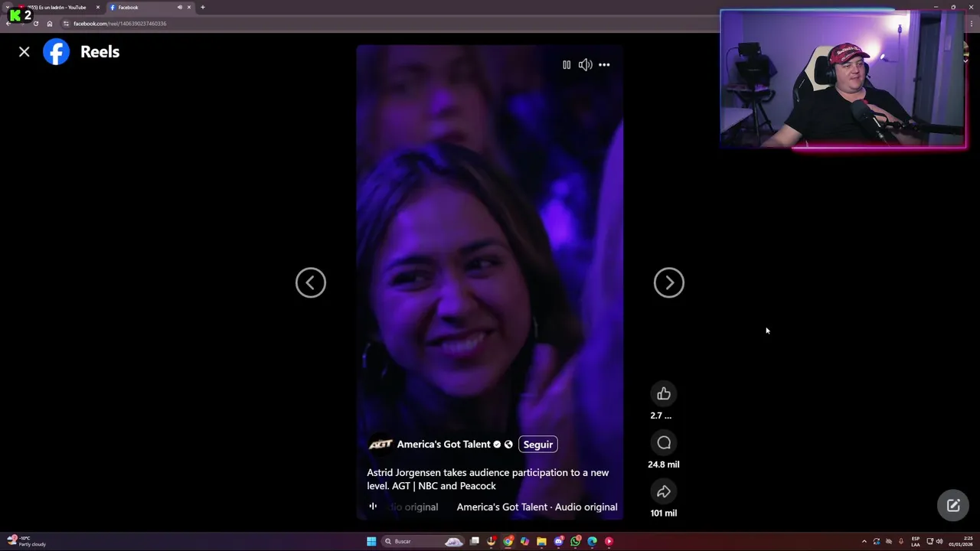Pause the reel video

tap(567, 65)
